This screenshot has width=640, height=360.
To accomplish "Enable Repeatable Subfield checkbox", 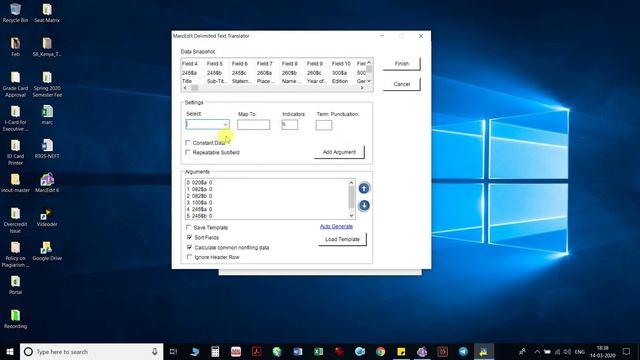I will 188,152.
